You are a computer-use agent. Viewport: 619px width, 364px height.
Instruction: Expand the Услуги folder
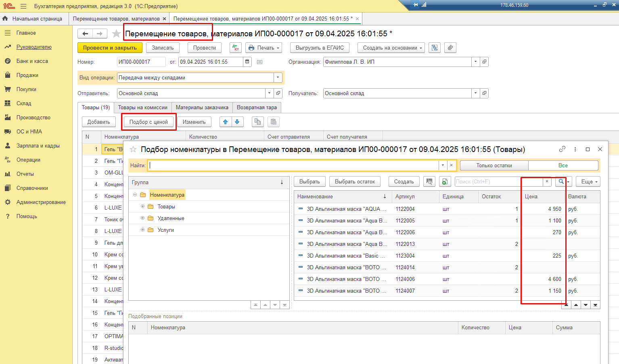point(142,230)
